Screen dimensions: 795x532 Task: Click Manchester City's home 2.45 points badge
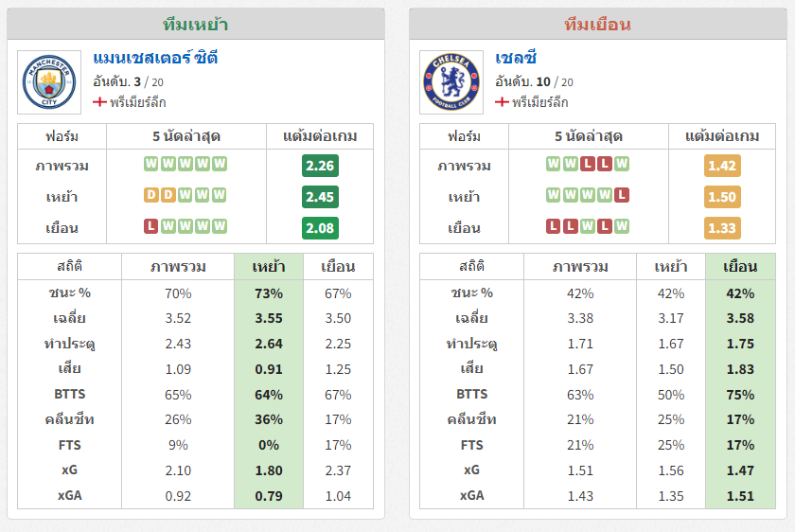320,197
